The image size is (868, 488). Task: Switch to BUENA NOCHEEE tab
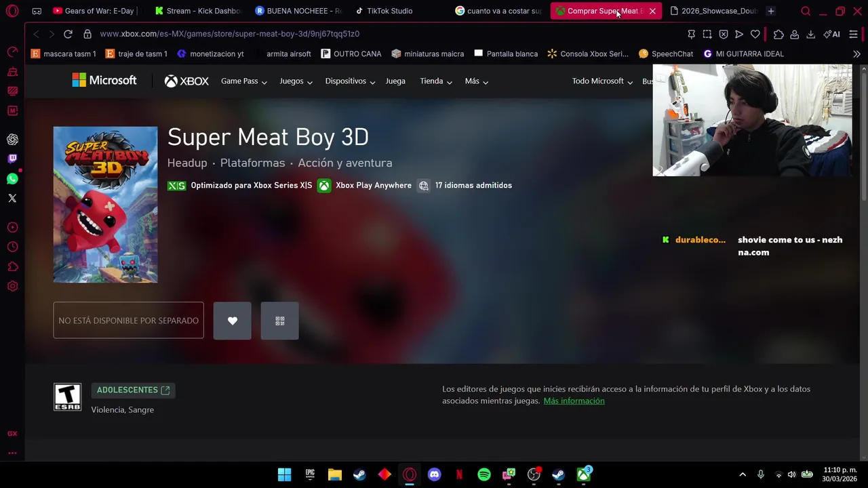pos(298,11)
